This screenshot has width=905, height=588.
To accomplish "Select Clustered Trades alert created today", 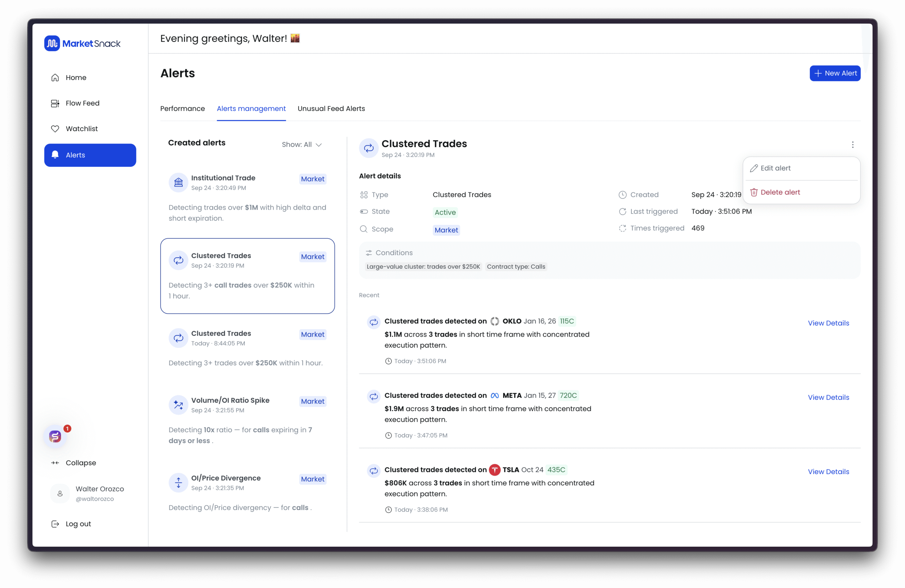I will click(247, 347).
